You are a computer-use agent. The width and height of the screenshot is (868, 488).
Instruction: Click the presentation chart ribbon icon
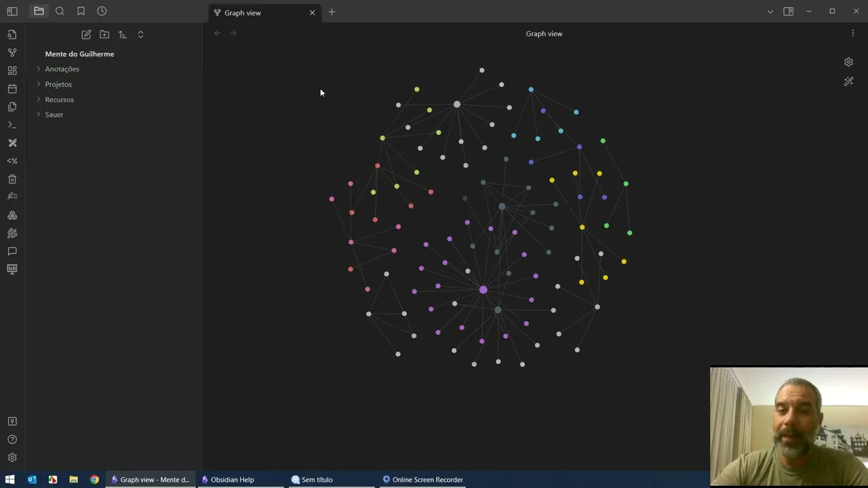point(12,269)
